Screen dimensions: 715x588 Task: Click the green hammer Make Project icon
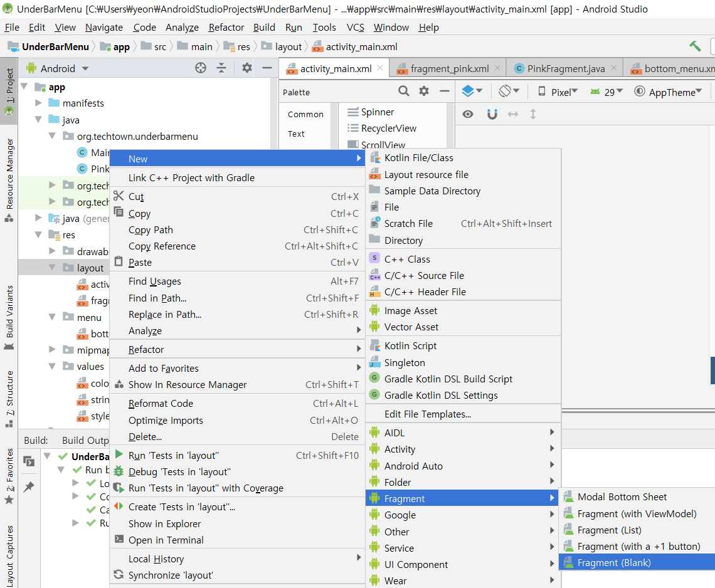695,46
